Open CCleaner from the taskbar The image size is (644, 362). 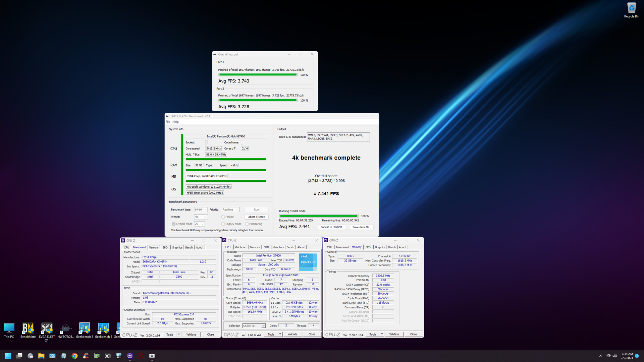pyautogui.click(x=86, y=356)
